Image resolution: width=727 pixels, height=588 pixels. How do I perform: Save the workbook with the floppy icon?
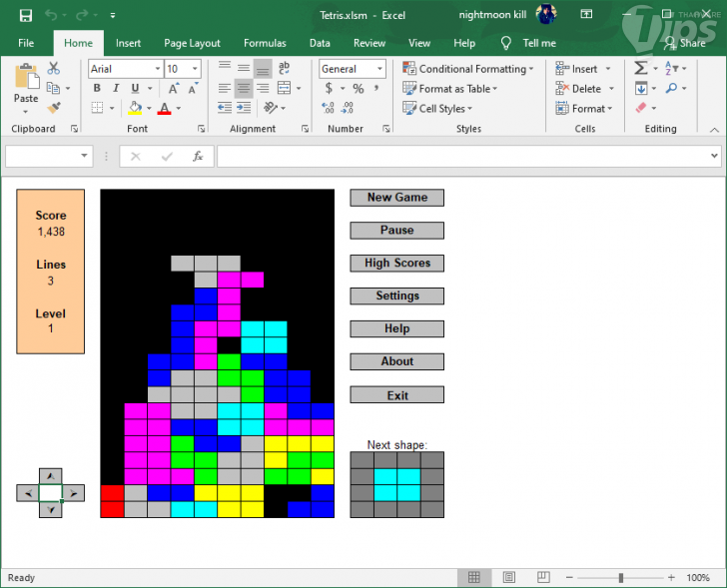(26, 15)
